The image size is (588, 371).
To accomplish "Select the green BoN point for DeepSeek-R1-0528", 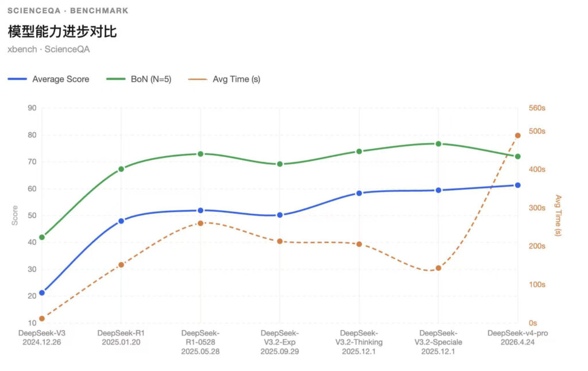I will coord(200,154).
